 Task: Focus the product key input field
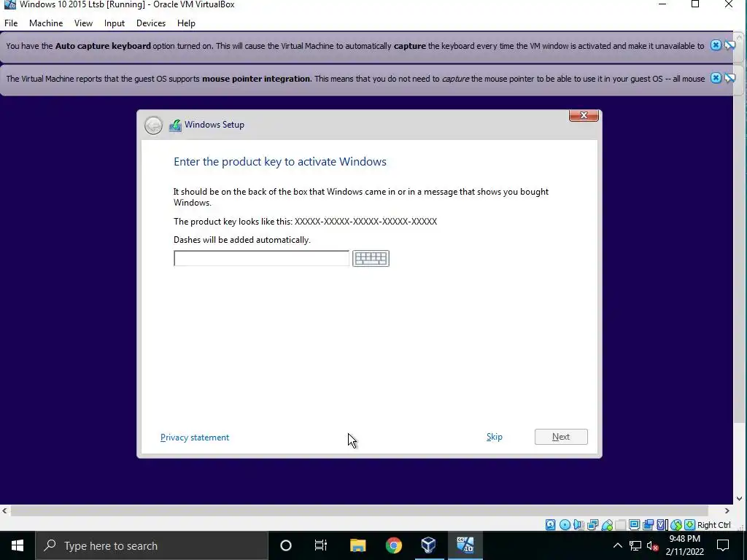(261, 258)
